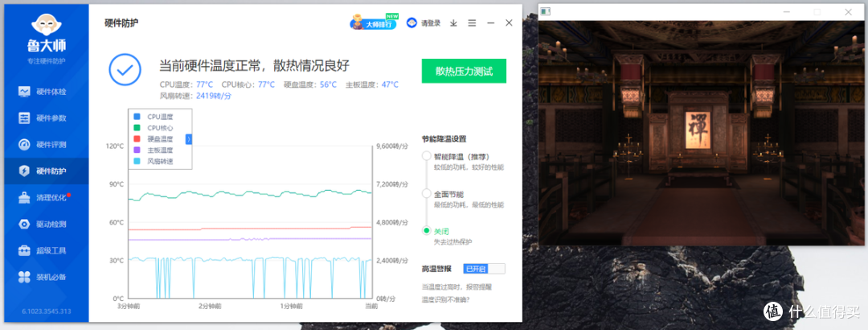This screenshot has height=330, width=868.
Task: Collapse the chart legend arrow
Action: click(188, 139)
